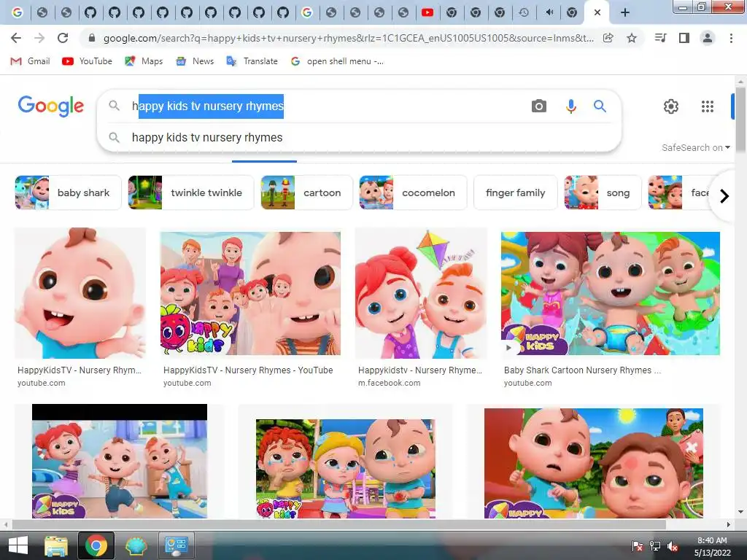This screenshot has width=747, height=560.
Task: Click the horizontal page scrollbar
Action: (338, 524)
